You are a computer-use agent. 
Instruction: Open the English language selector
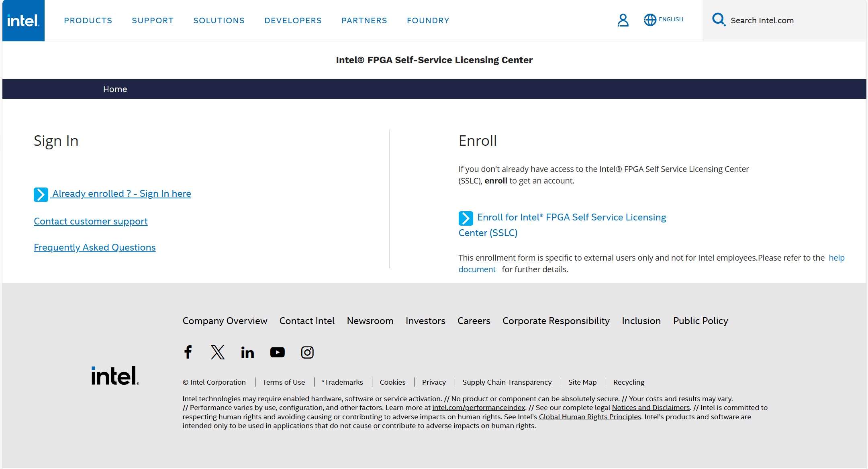pos(671,19)
